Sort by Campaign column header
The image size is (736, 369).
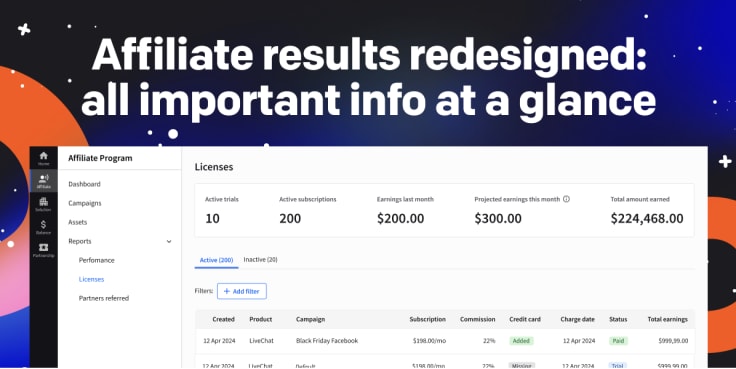[x=310, y=319]
